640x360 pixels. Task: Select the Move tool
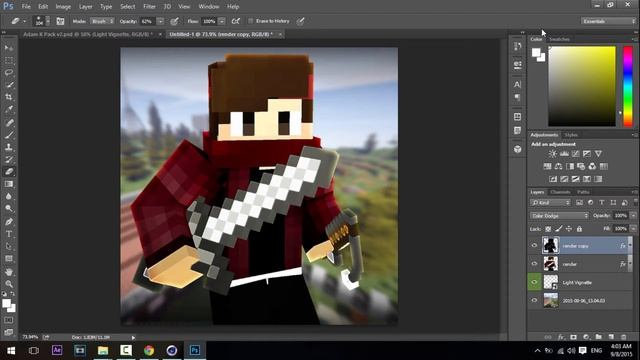pyautogui.click(x=9, y=48)
